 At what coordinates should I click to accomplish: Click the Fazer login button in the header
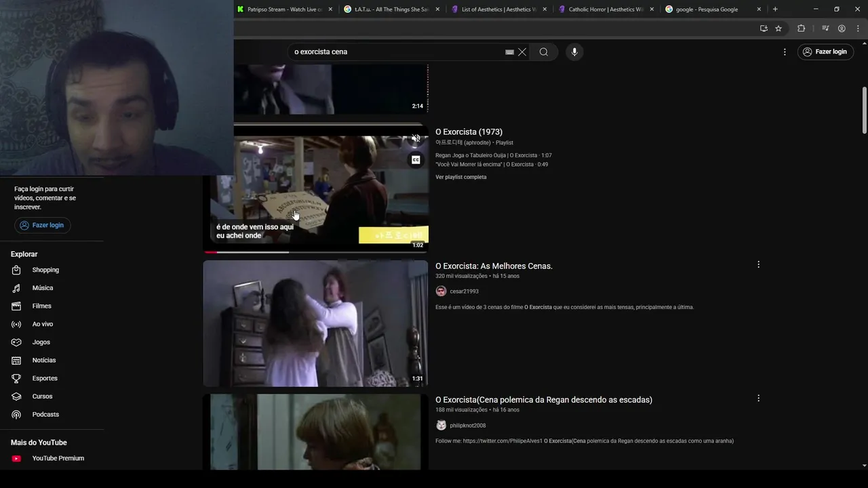coord(825,52)
